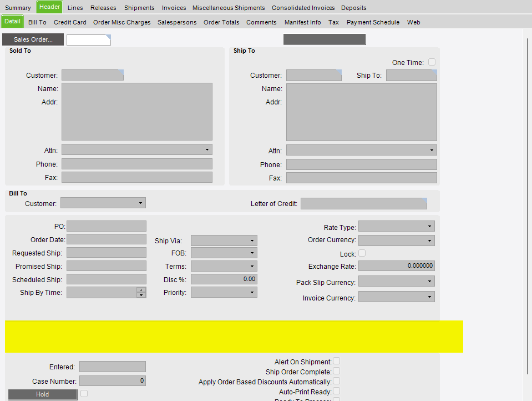View the Order Totals sub-tab
This screenshot has height=401, width=532.
click(221, 22)
